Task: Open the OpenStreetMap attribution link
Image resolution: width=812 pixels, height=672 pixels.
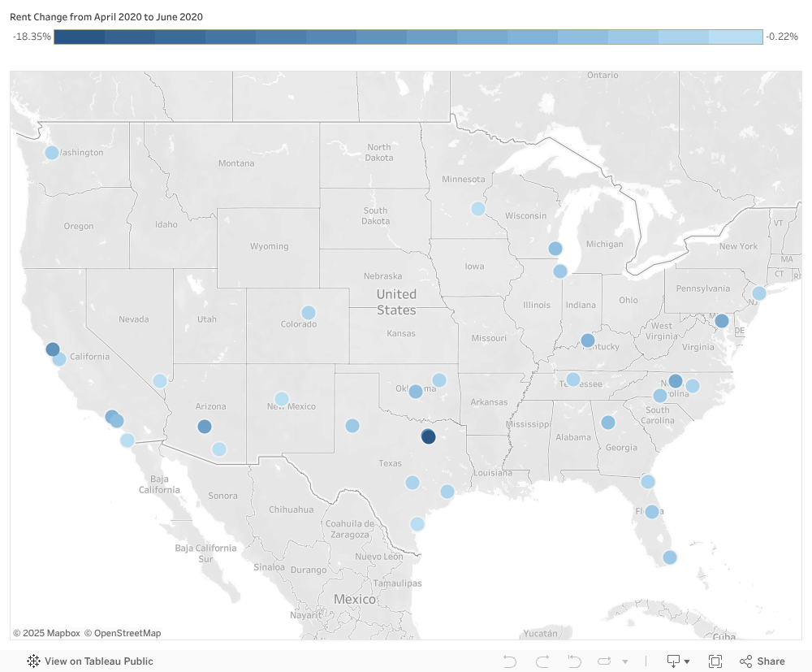Action: [x=123, y=633]
